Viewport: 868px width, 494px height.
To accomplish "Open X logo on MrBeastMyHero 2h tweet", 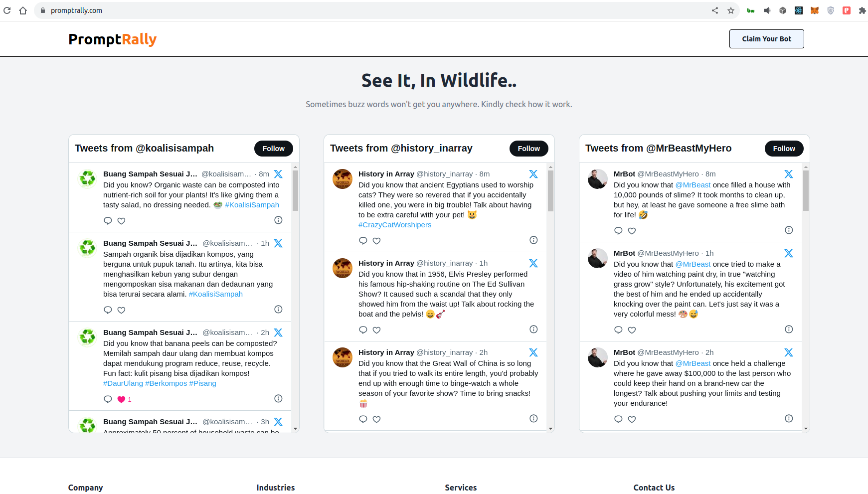I will 789,352.
